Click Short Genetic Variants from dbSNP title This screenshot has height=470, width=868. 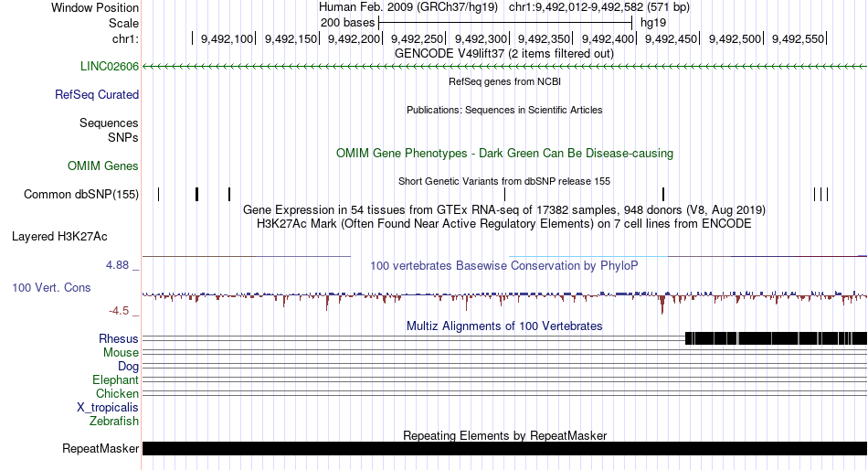click(504, 181)
